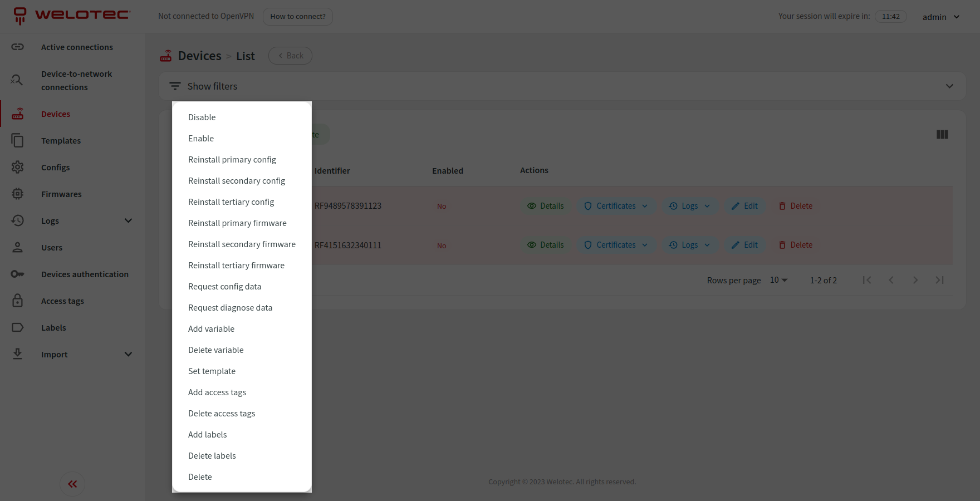
Task: Open the Configs sidebar item
Action: coord(56,168)
